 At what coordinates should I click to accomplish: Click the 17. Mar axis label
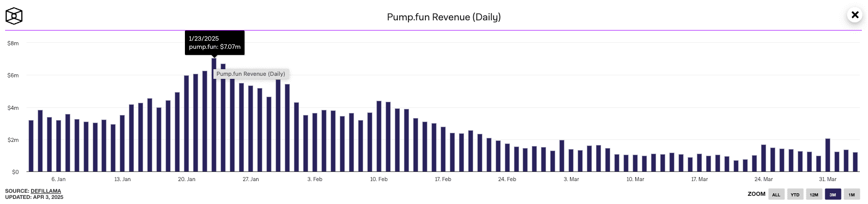(699, 179)
